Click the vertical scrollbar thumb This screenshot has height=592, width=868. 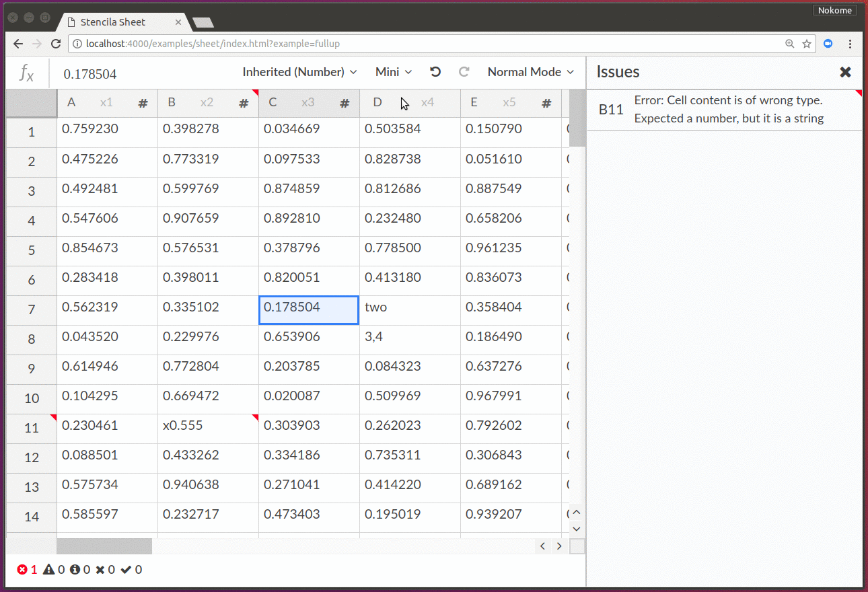click(x=577, y=118)
